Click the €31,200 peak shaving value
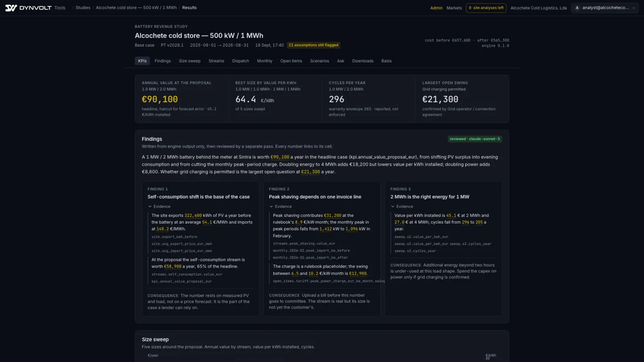 point(332,216)
